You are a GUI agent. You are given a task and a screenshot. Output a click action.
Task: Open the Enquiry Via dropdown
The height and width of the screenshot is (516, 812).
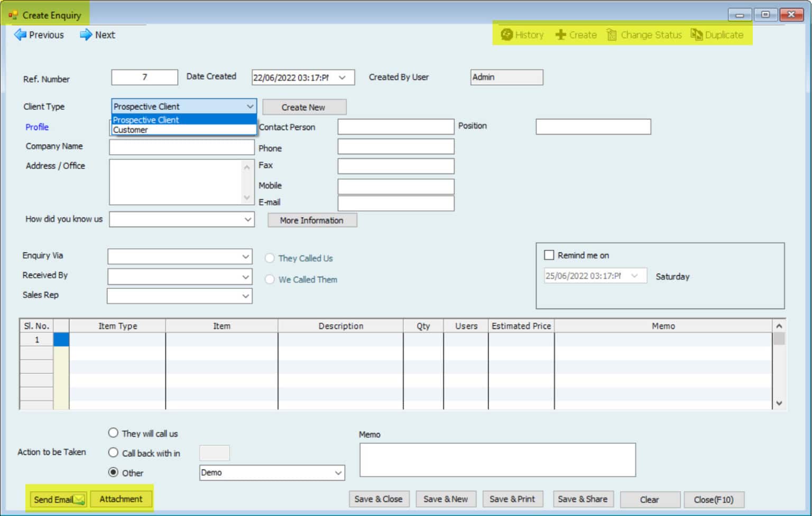tap(245, 257)
